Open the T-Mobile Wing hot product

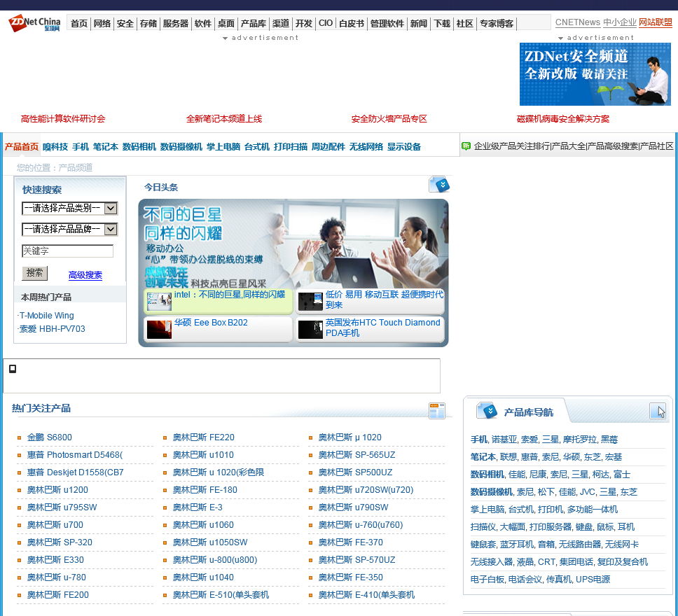[x=47, y=316]
